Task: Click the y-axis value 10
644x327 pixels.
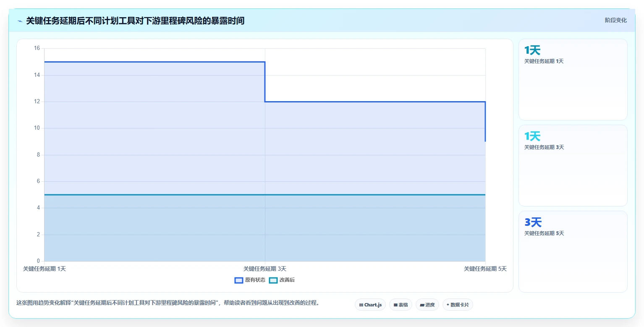Action: coord(37,128)
